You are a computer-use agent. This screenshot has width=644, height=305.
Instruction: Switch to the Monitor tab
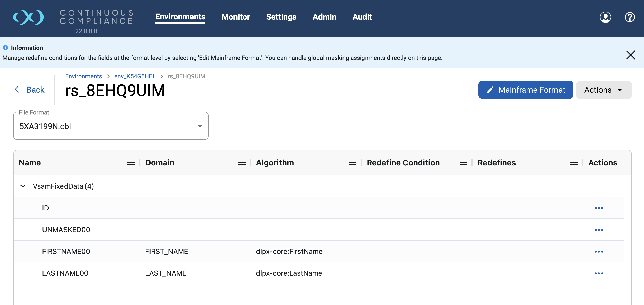pyautogui.click(x=235, y=17)
